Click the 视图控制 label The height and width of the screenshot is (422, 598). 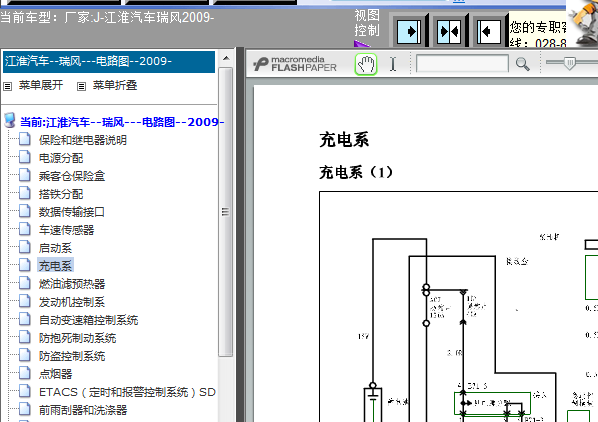tap(367, 23)
